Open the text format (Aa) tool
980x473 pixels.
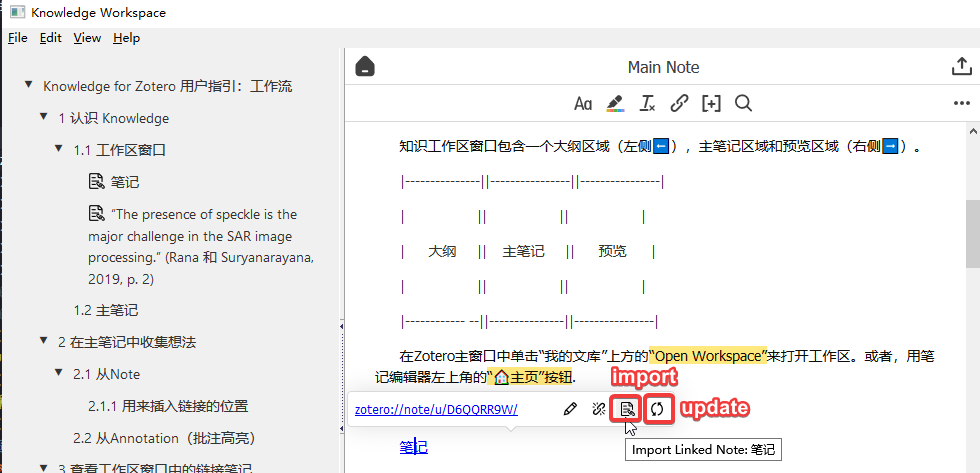click(583, 103)
